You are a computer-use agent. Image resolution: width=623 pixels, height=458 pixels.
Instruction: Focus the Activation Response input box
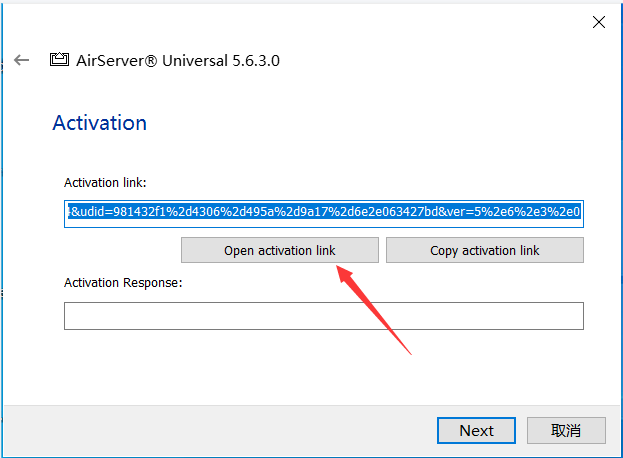(x=324, y=316)
